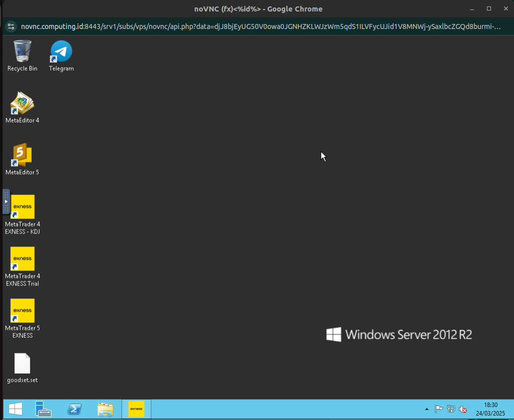Select the Exness icon on the taskbar
The width and height of the screenshot is (514, 420).
coord(136,409)
